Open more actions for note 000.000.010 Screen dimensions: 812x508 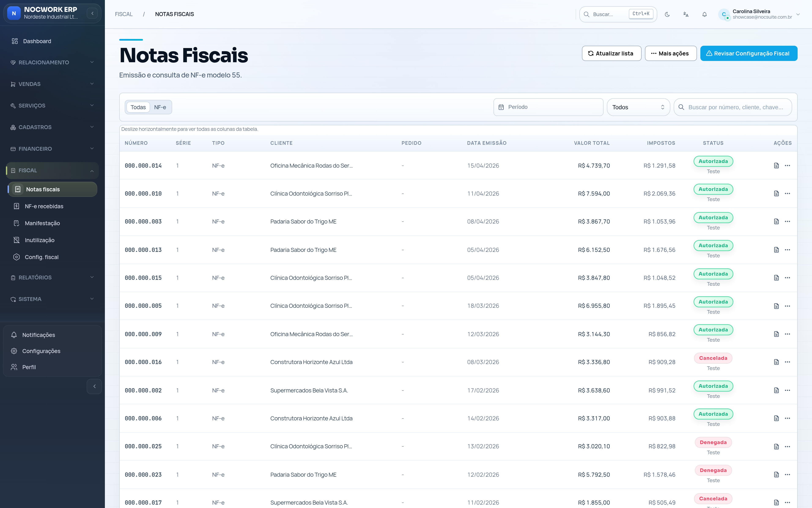point(787,193)
